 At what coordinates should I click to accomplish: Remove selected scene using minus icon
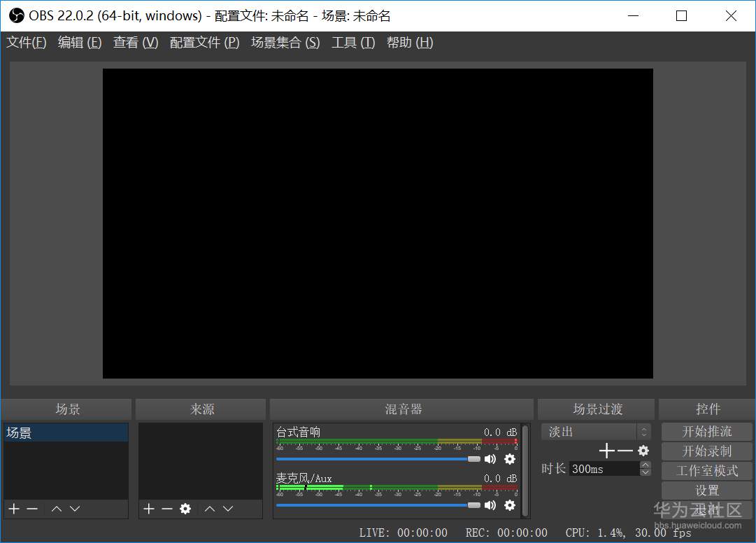pos(33,509)
